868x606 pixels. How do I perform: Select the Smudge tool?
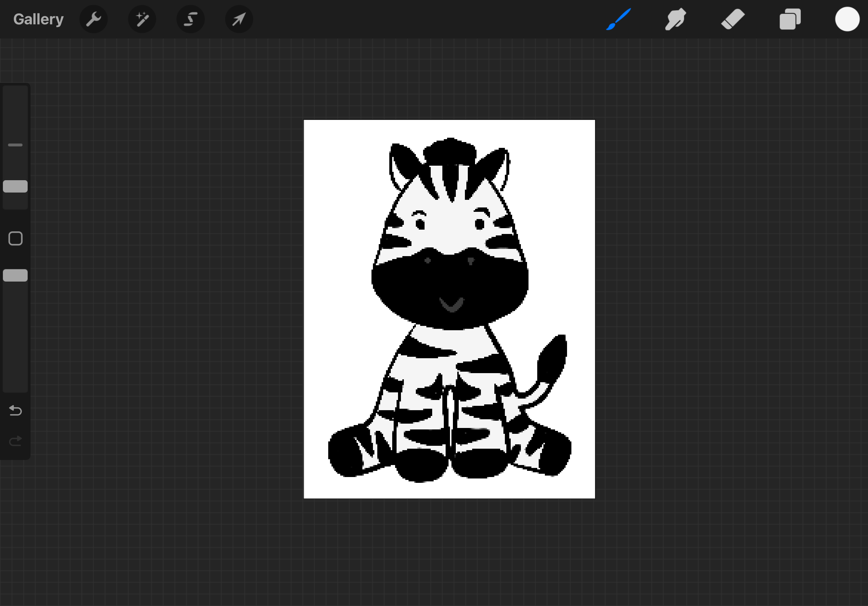(676, 19)
